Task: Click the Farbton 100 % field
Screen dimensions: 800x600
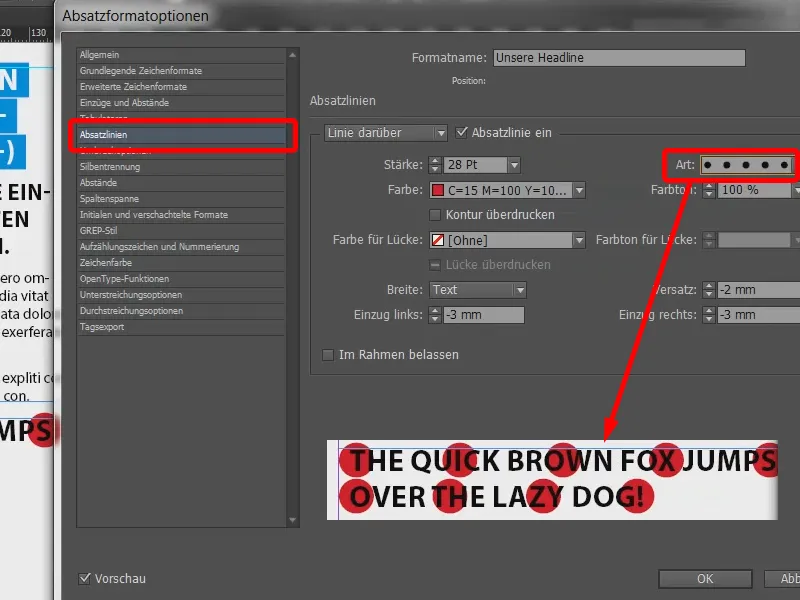Action: (754, 190)
